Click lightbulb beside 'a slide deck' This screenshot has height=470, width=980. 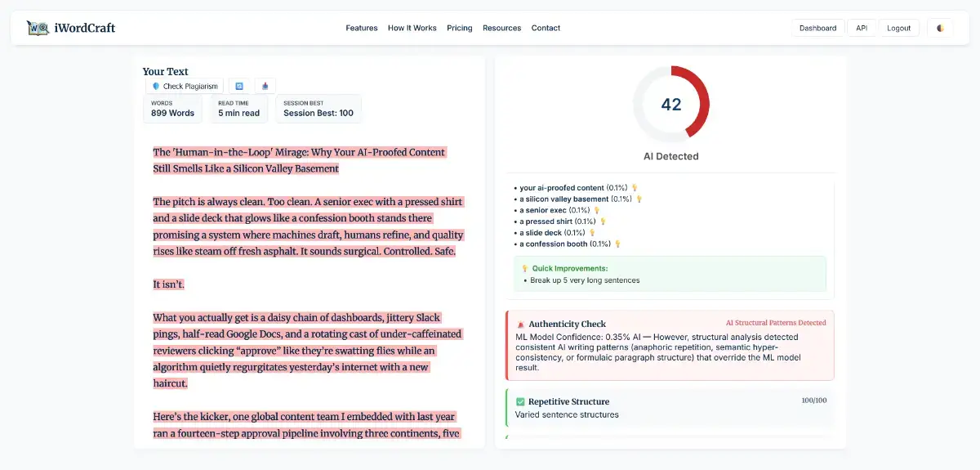593,232
